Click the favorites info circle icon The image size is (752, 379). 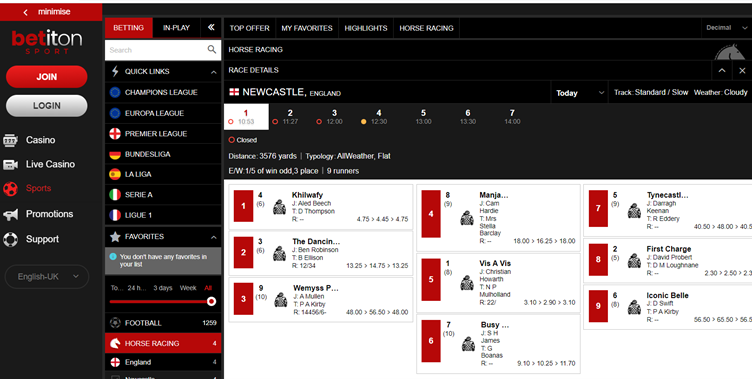point(113,257)
